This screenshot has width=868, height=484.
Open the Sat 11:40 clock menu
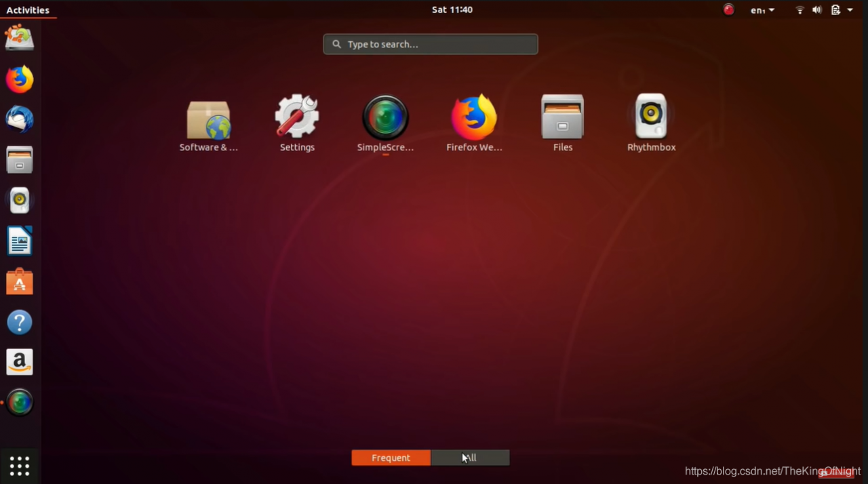click(452, 9)
